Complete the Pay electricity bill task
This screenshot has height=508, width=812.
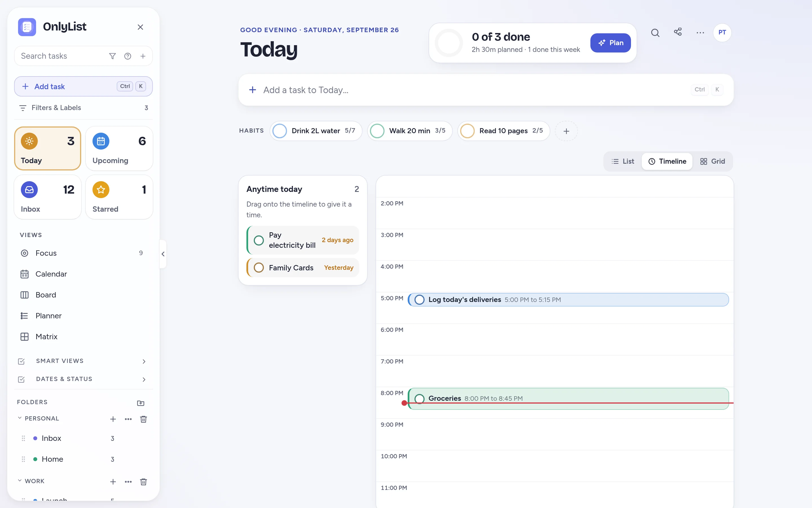pyautogui.click(x=259, y=240)
